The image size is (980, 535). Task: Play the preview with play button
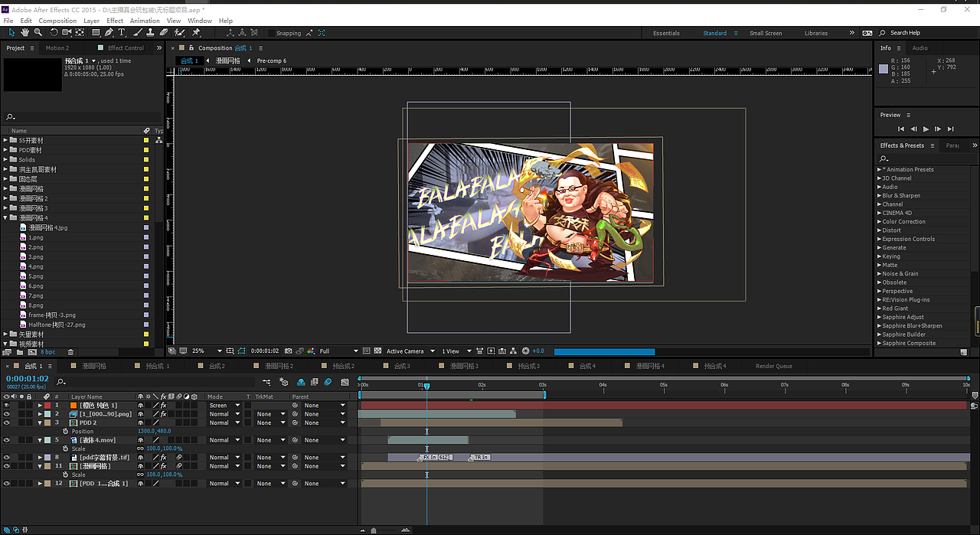pos(926,129)
